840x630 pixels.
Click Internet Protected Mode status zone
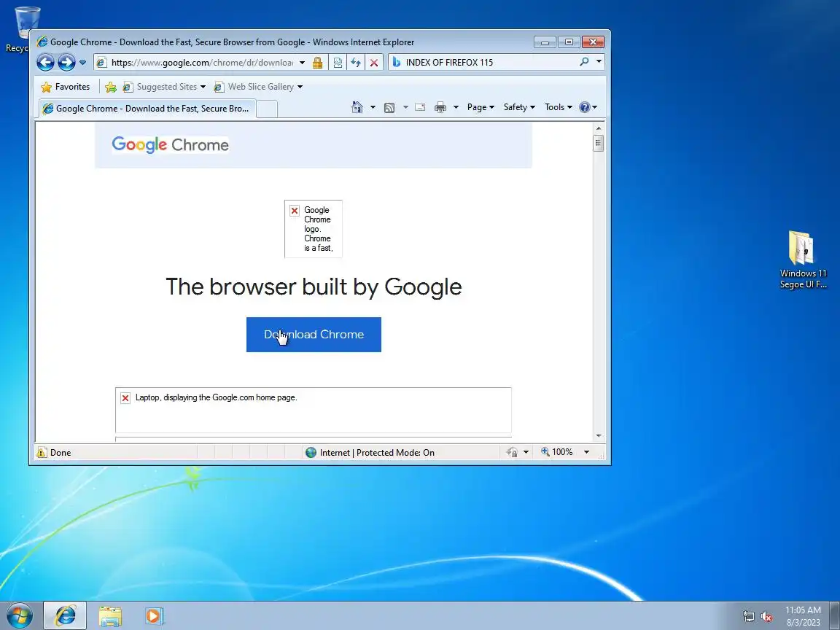tap(370, 453)
